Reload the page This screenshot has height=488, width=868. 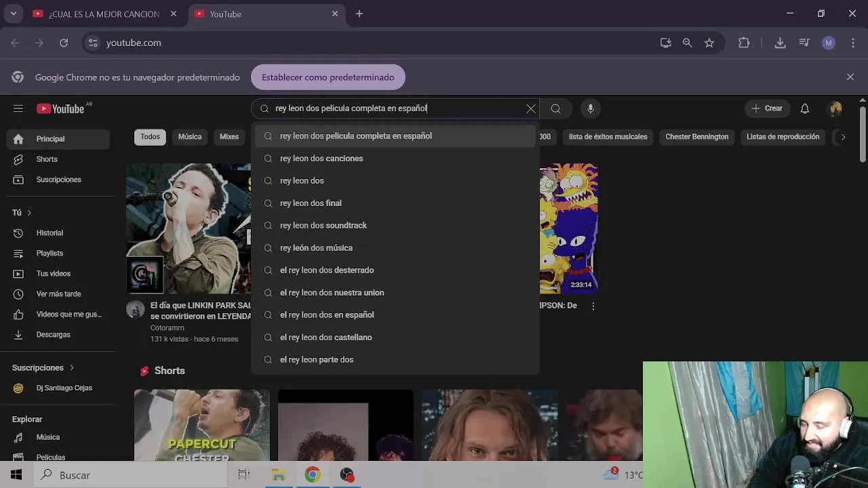point(64,43)
